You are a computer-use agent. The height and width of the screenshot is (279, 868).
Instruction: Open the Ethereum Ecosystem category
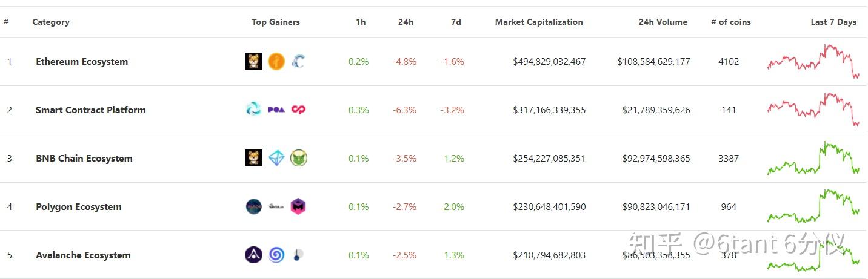point(82,61)
